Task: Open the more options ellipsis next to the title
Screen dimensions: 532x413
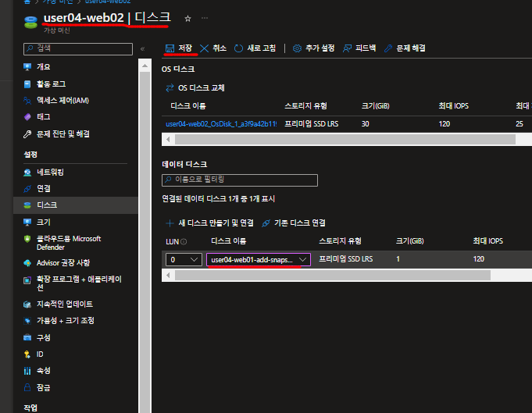Action: 205,18
